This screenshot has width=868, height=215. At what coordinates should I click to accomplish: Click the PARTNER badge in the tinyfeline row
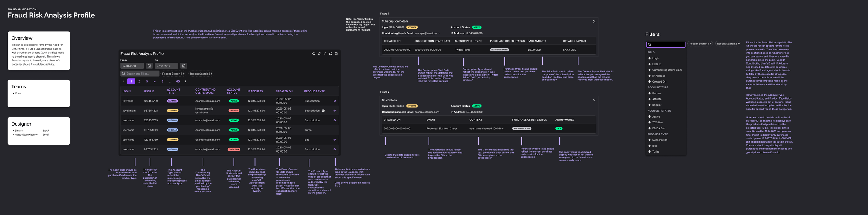click(x=173, y=101)
